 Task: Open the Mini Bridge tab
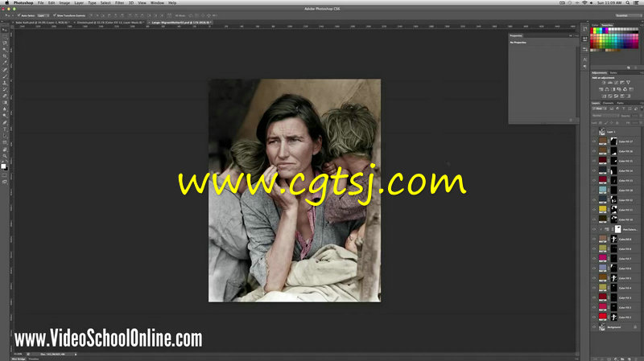[19, 359]
